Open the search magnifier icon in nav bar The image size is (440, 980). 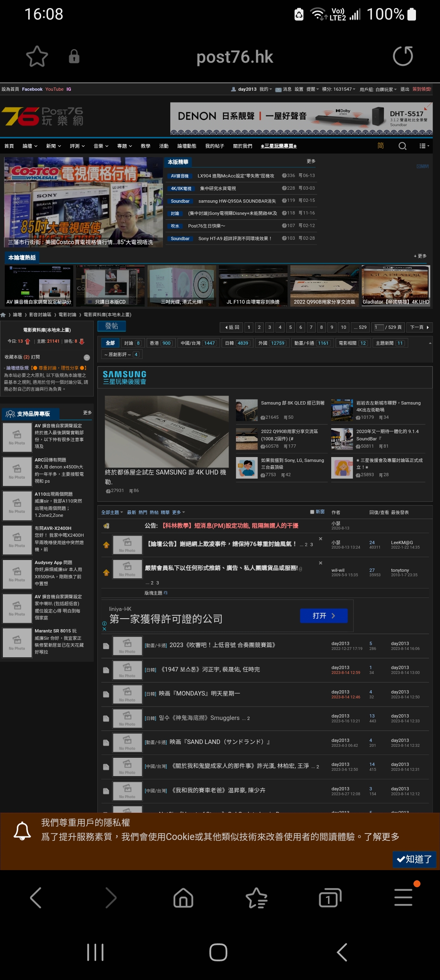(403, 146)
